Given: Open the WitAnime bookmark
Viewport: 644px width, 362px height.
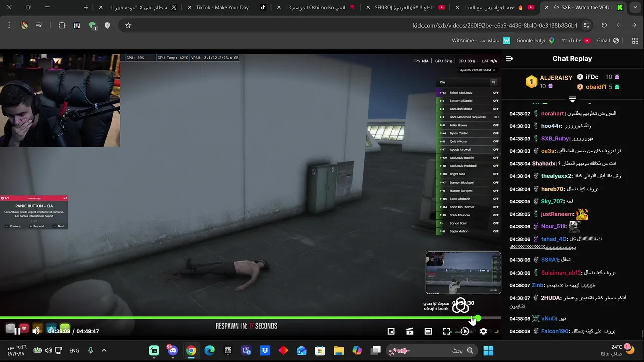Looking at the screenshot, I should click(481, 40).
